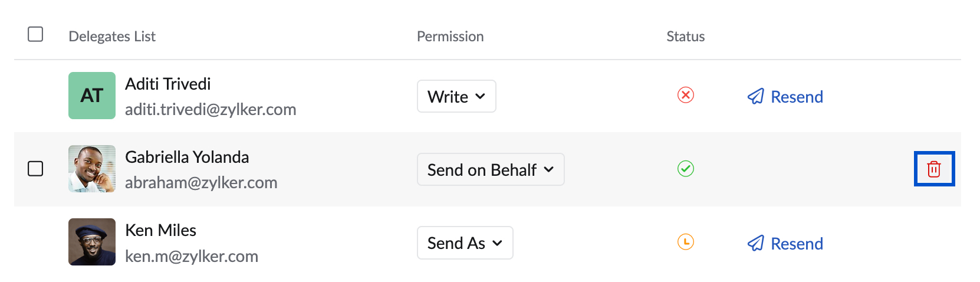The height and width of the screenshot is (282, 980).
Task: Click the paper plane icon beside Ken's Resend
Action: click(x=755, y=243)
